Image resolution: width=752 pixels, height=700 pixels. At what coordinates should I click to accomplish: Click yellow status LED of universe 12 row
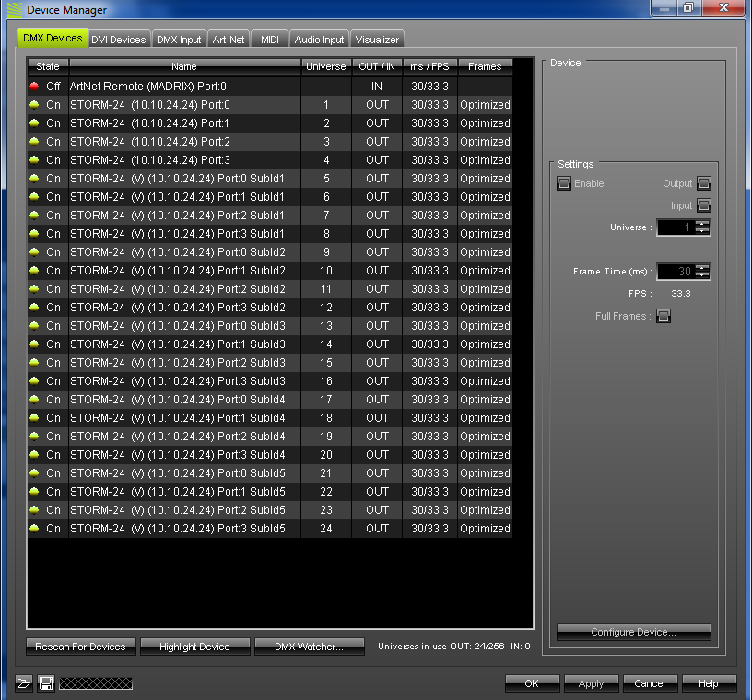click(34, 308)
